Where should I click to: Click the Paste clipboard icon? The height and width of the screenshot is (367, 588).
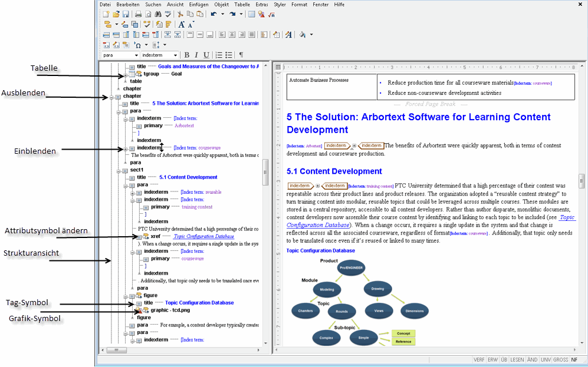tap(200, 14)
